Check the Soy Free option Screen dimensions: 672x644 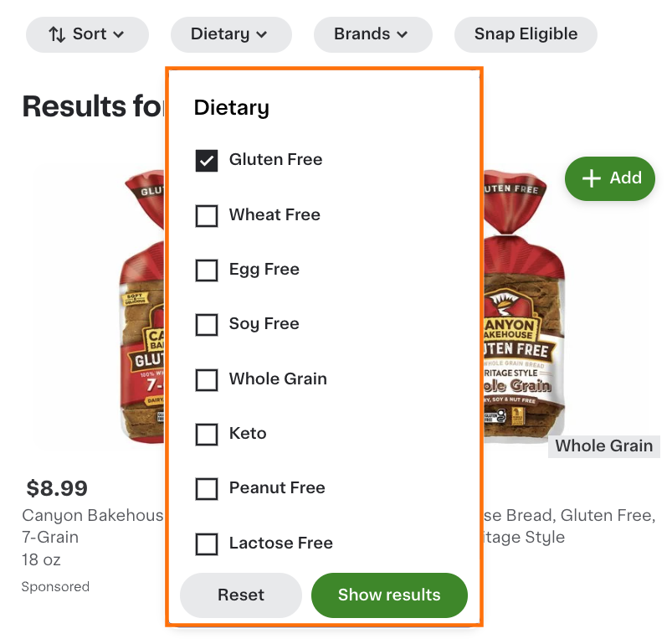207,324
